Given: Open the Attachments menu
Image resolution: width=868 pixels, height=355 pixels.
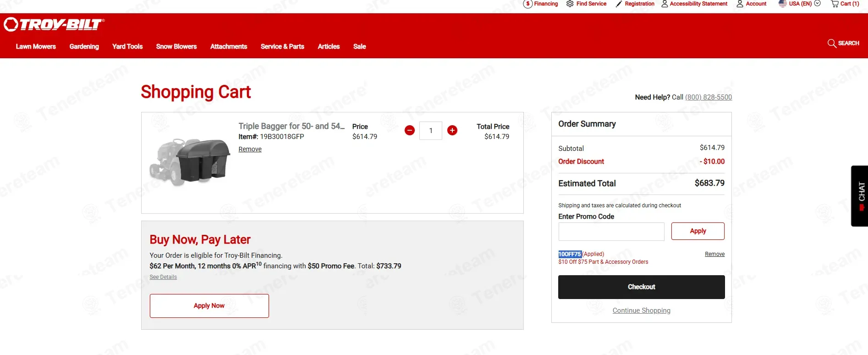Looking at the screenshot, I should coord(229,46).
